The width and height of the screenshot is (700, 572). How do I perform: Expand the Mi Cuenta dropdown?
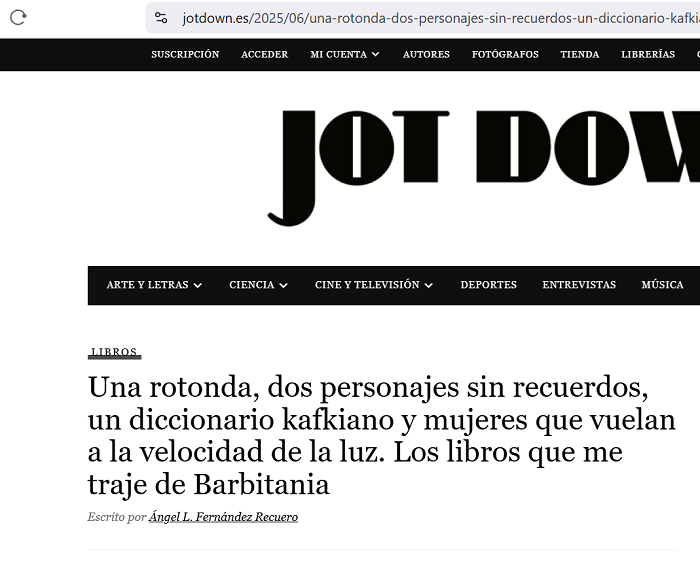345,55
